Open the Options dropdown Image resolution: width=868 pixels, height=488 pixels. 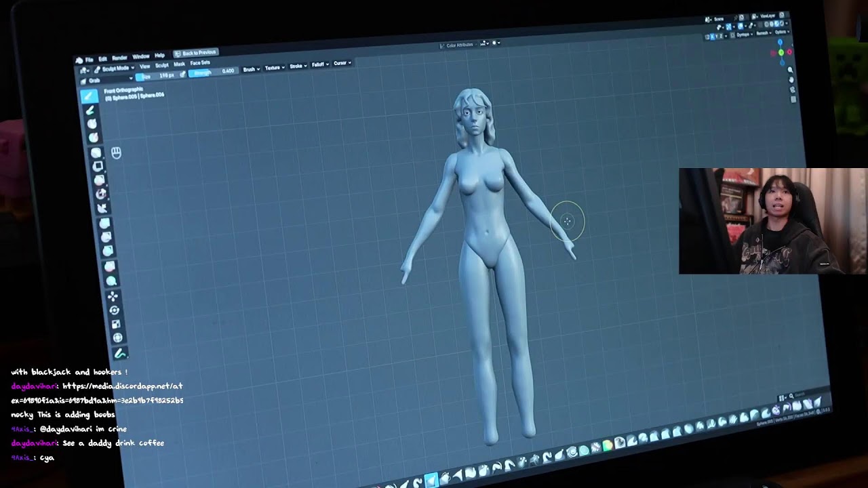782,33
